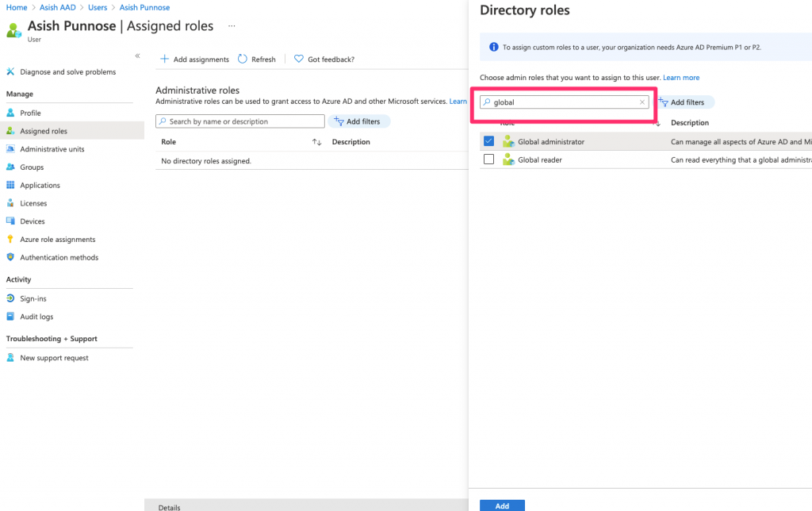This screenshot has width=812, height=511.
Task: Sort the Role column in Assigned roles
Action: click(x=317, y=142)
